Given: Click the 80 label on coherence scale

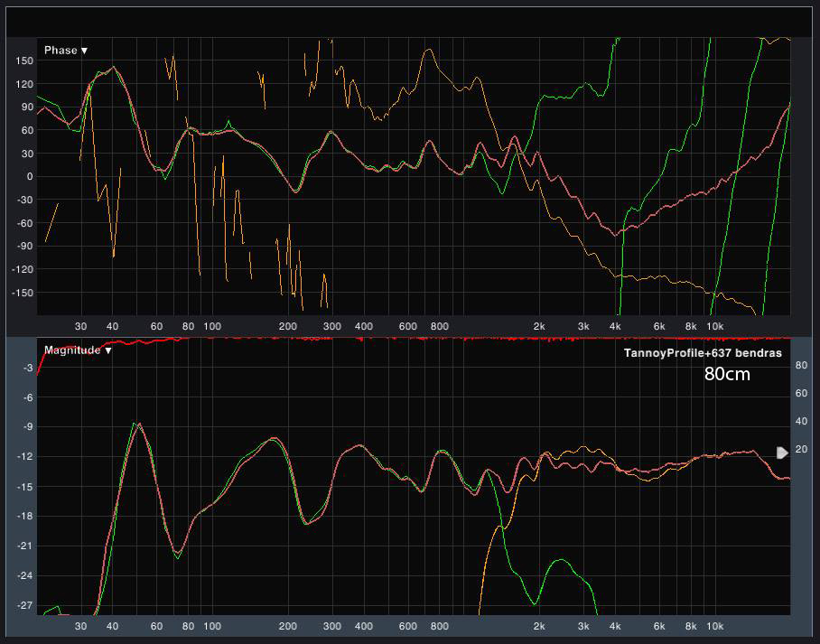Looking at the screenshot, I should pos(800,365).
